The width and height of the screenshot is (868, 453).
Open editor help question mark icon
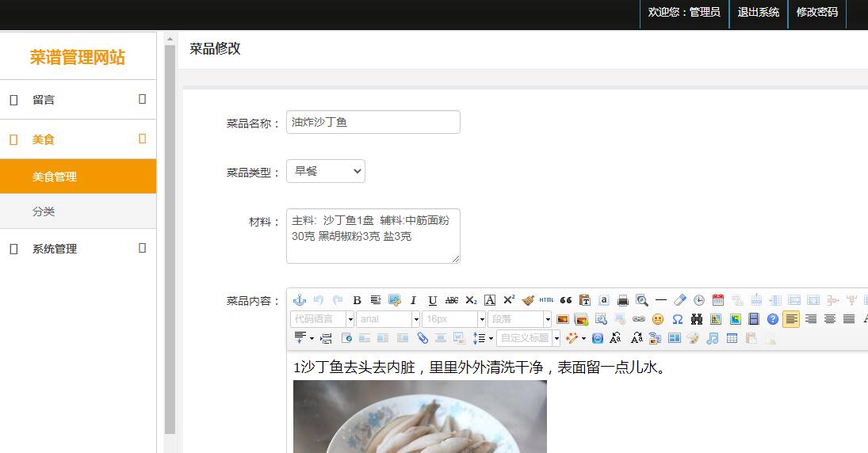pos(773,319)
